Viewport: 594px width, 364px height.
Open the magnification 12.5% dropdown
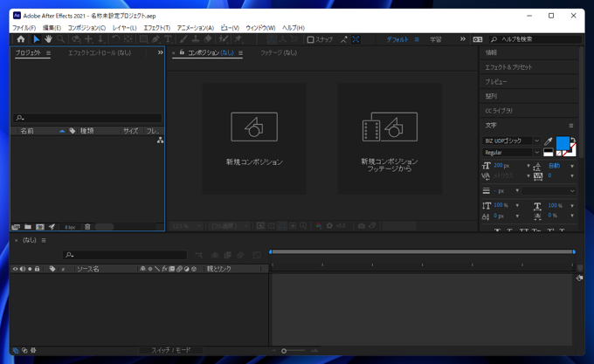pyautogui.click(x=185, y=226)
